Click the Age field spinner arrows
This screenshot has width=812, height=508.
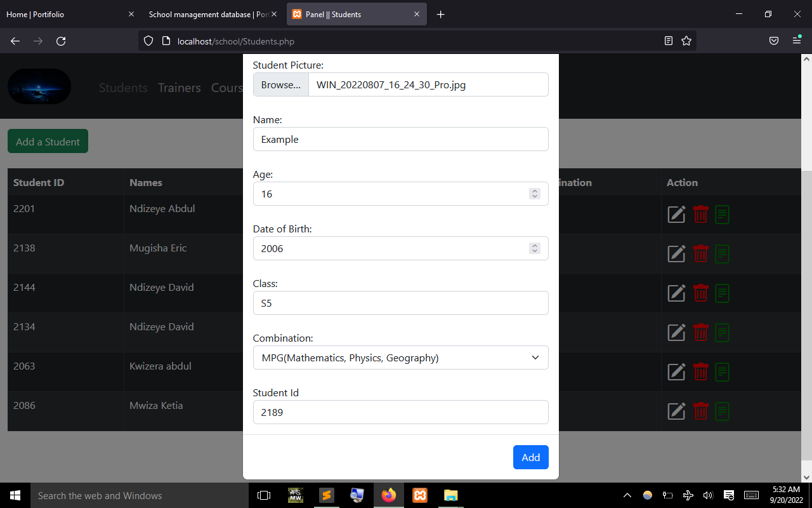point(535,194)
